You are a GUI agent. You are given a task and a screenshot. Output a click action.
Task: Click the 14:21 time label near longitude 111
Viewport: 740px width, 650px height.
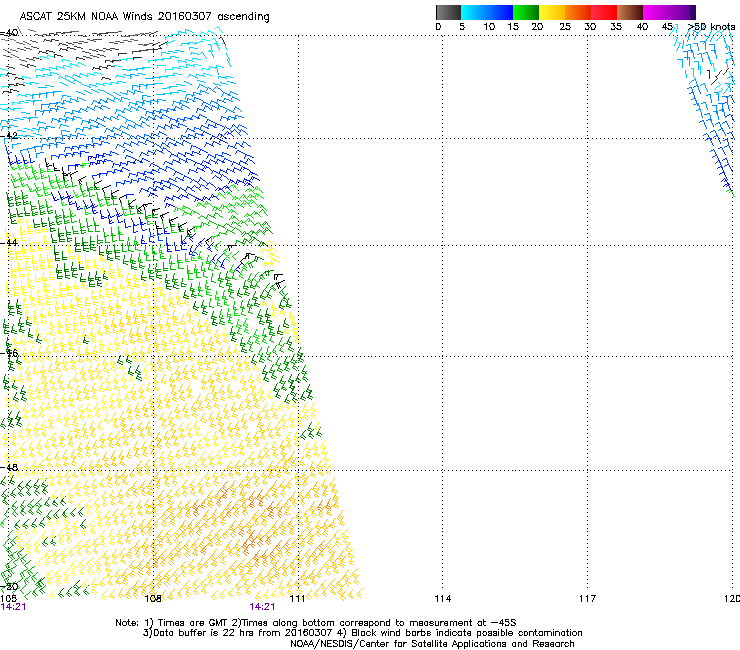click(262, 607)
